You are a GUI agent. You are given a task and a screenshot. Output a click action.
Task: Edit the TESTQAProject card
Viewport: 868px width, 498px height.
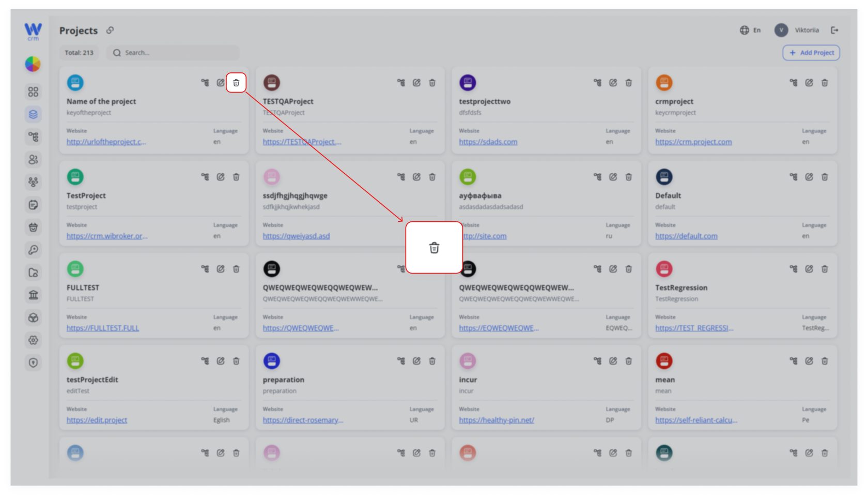coord(417,83)
